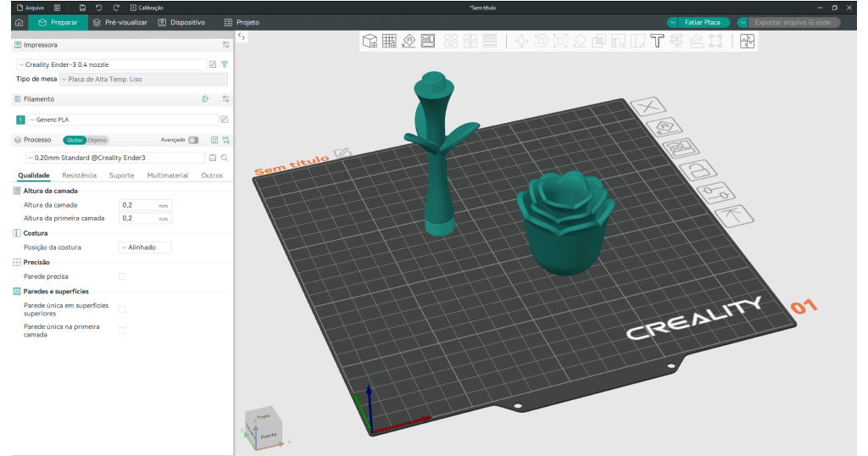Click the Split to objects icon
The width and height of the screenshot is (868, 456).
pos(451,41)
